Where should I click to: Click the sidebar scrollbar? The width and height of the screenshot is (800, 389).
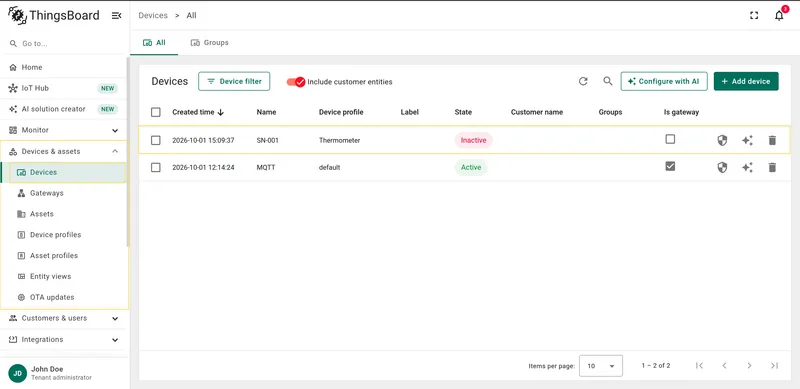(x=128, y=153)
